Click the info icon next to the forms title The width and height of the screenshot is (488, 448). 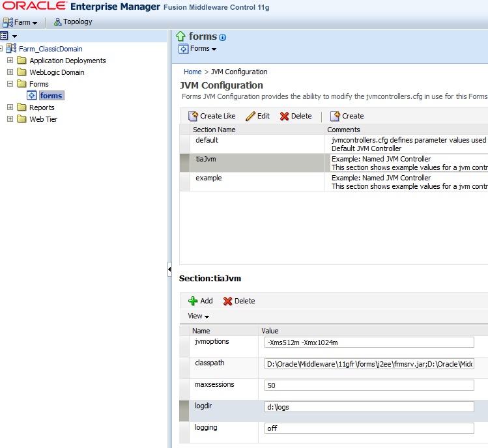click(x=223, y=37)
